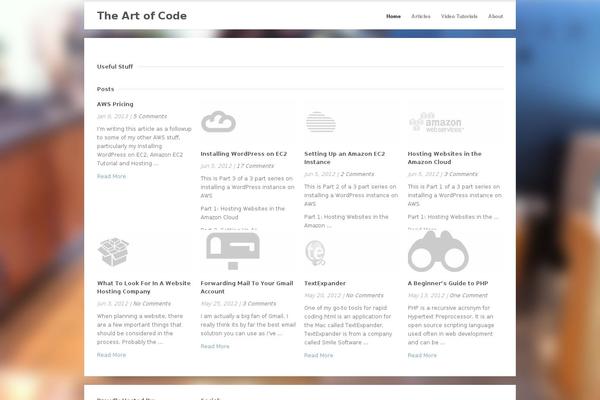Open Hosting Websites in the Amazon Cloud title

444,158
